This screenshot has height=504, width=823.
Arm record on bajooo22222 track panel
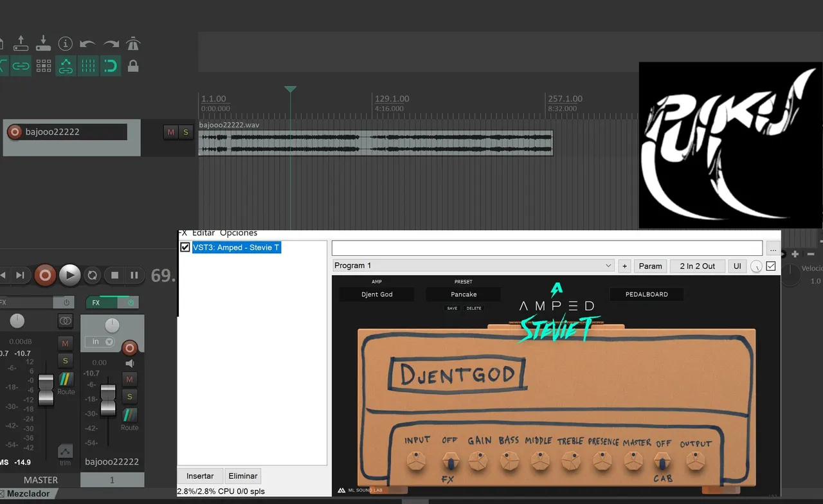tap(14, 132)
